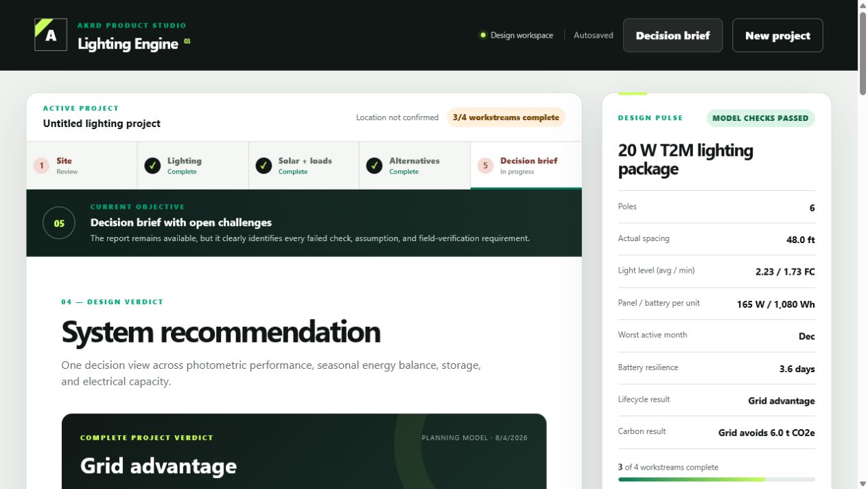Click the Poles value 6

[812, 207]
